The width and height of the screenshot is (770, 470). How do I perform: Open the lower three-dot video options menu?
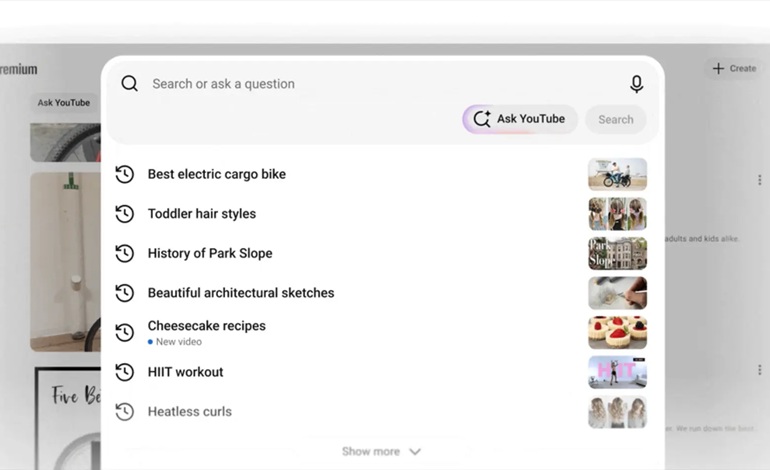tap(760, 369)
